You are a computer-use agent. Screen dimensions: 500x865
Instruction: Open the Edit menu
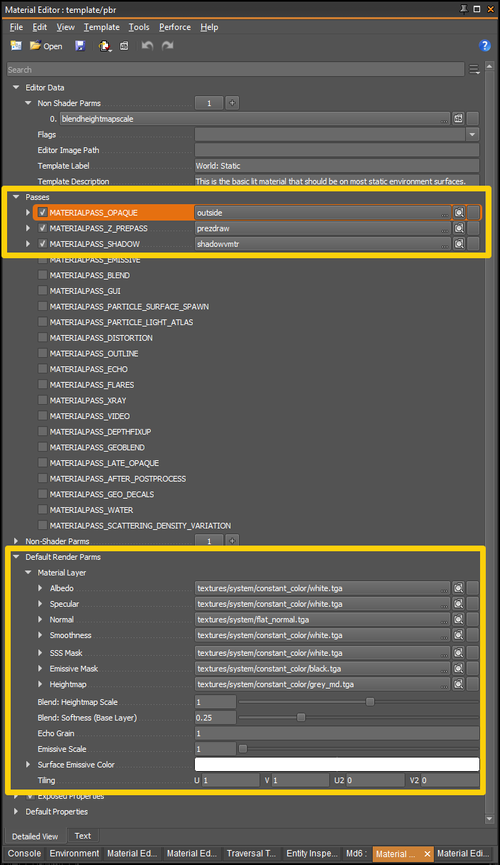(40, 27)
